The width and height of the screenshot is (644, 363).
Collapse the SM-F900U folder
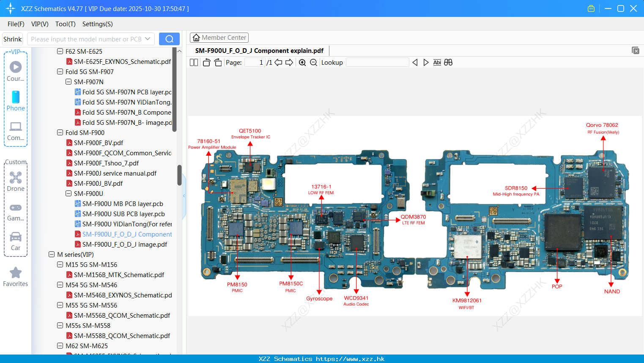click(x=68, y=194)
